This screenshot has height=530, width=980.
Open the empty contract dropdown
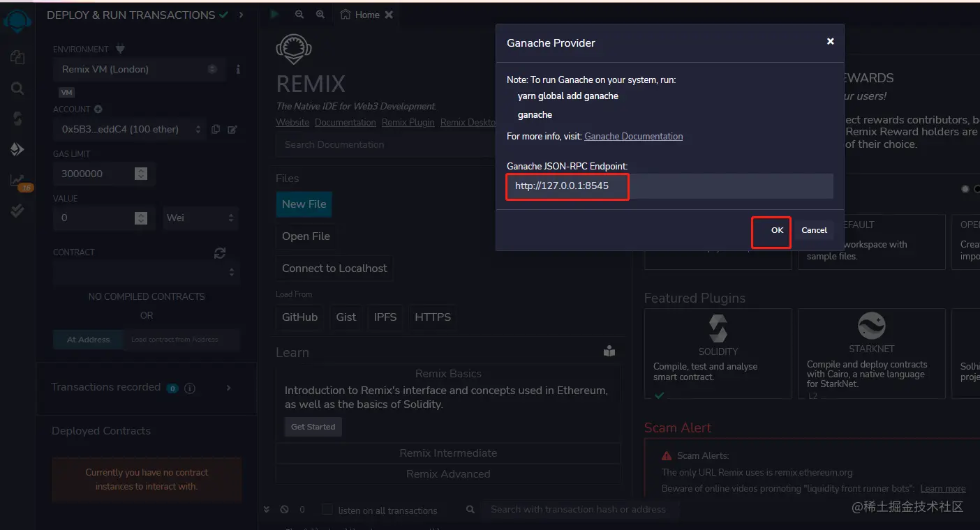pyautogui.click(x=147, y=273)
